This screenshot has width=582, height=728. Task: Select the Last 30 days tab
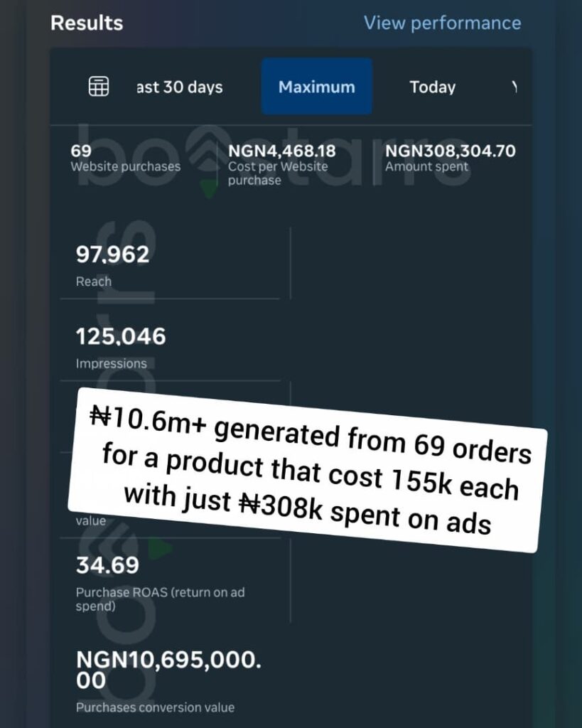[x=180, y=87]
